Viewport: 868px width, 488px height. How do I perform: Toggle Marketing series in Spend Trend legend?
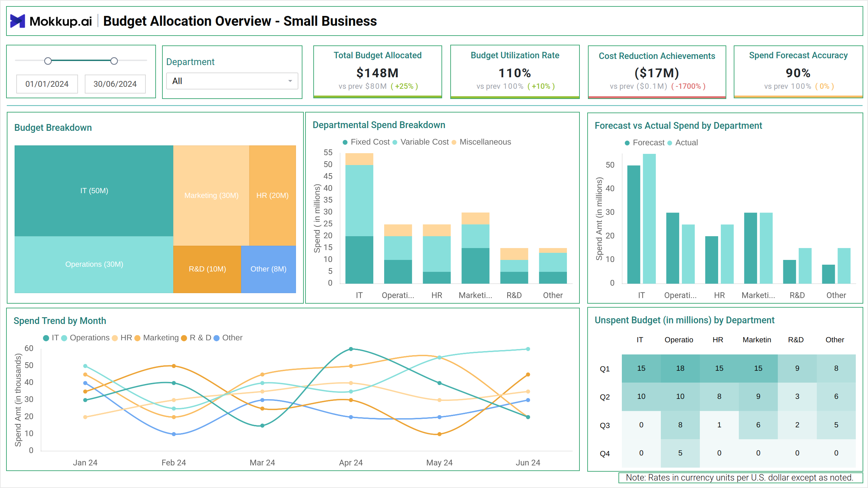[157, 338]
